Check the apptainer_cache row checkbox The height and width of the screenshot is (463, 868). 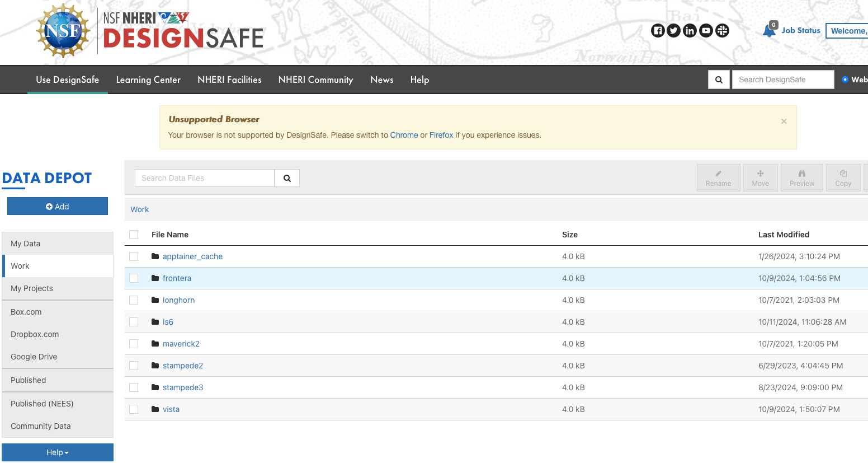(134, 256)
